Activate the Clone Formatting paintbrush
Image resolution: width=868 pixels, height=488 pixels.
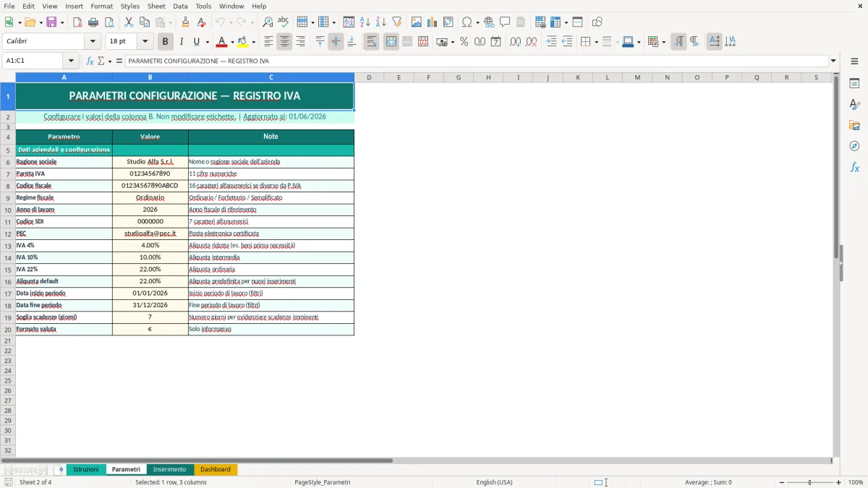185,22
